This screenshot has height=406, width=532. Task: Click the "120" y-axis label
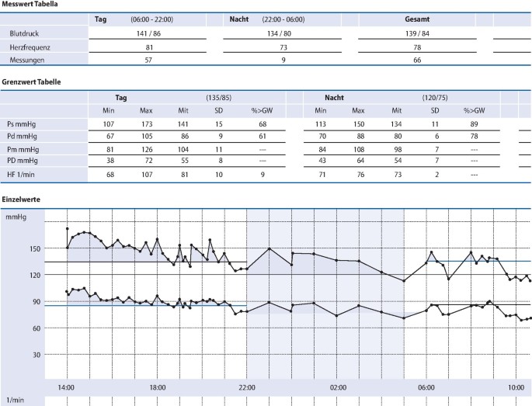(35, 275)
